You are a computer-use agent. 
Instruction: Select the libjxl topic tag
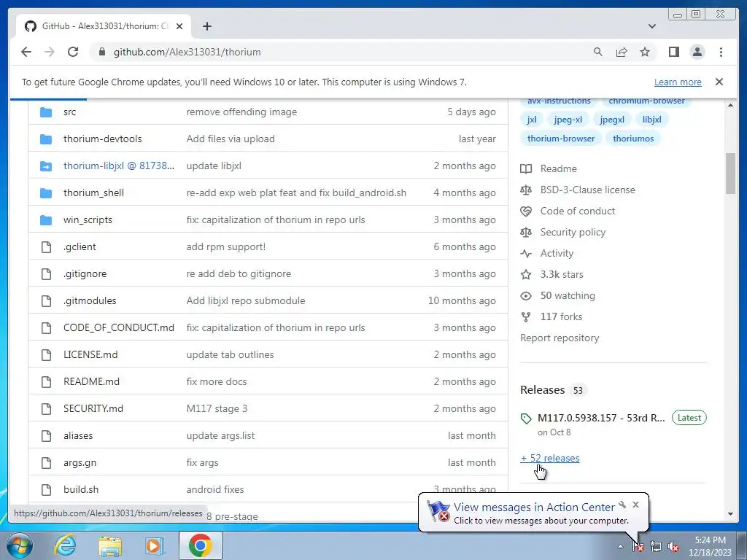pos(651,120)
